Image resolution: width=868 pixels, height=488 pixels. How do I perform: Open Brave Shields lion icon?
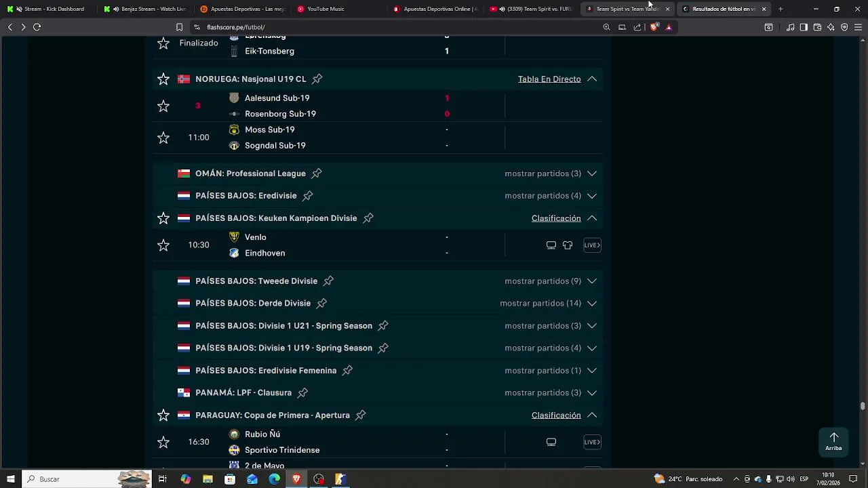(654, 27)
